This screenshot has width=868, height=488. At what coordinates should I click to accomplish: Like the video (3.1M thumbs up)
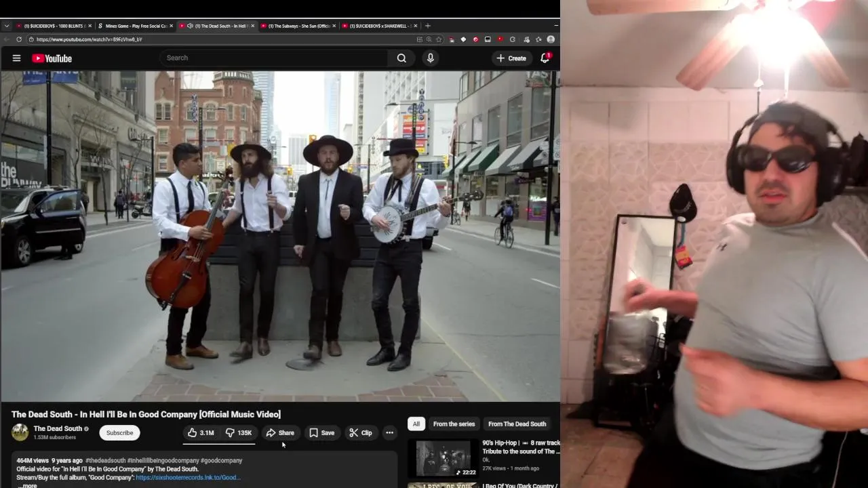pyautogui.click(x=201, y=433)
